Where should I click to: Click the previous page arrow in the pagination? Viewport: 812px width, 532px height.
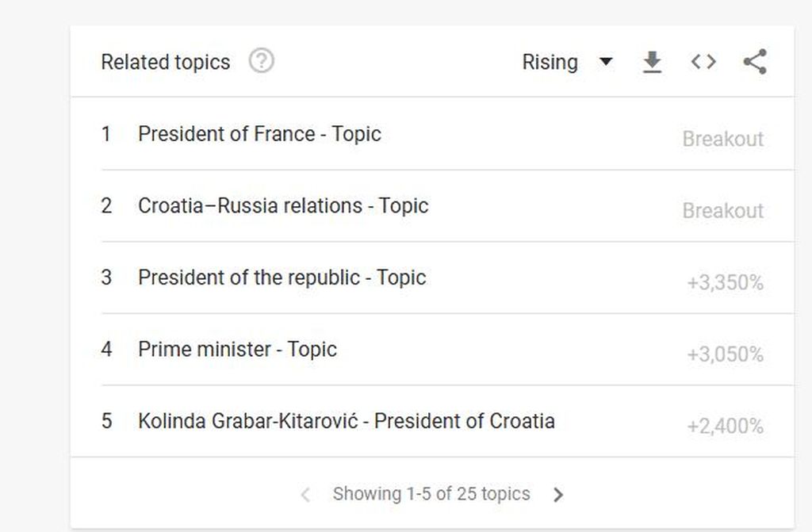(x=304, y=494)
